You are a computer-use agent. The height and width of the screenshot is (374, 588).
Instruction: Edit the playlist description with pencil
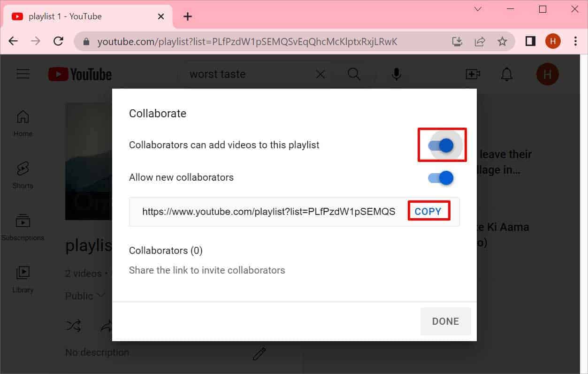tap(259, 354)
